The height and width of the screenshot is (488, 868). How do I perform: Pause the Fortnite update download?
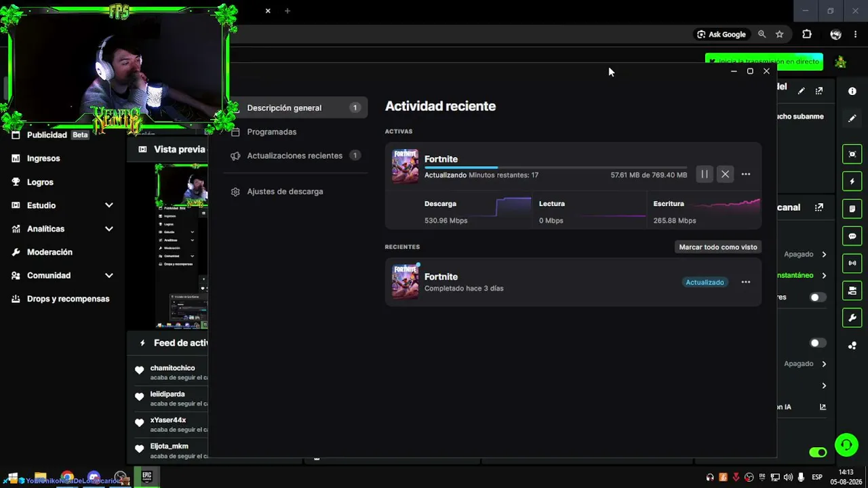pos(705,174)
